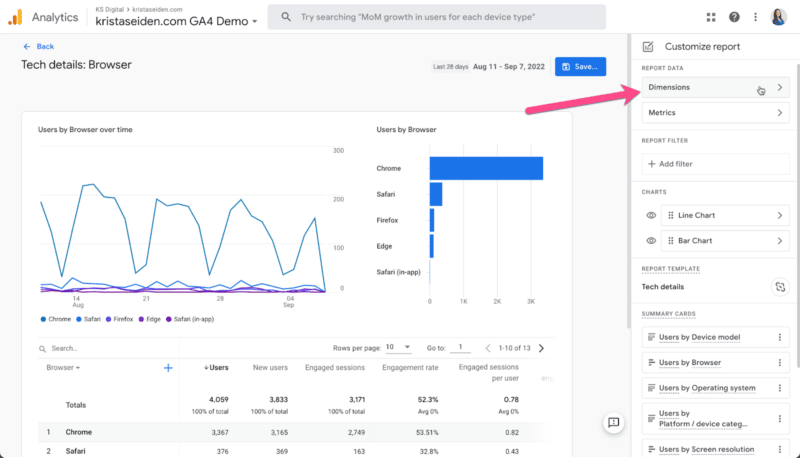The height and width of the screenshot is (458, 800).
Task: Hide the Line Chart with eye icon
Action: tap(651, 215)
